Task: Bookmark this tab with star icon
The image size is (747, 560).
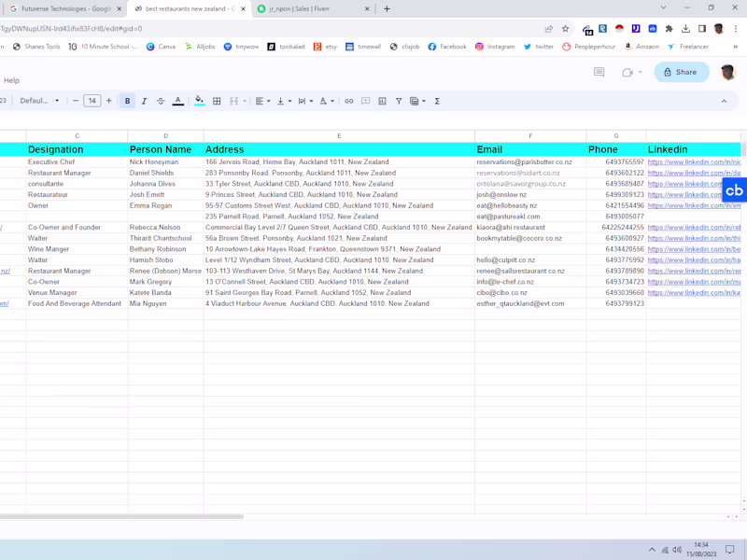Action: coord(566,29)
